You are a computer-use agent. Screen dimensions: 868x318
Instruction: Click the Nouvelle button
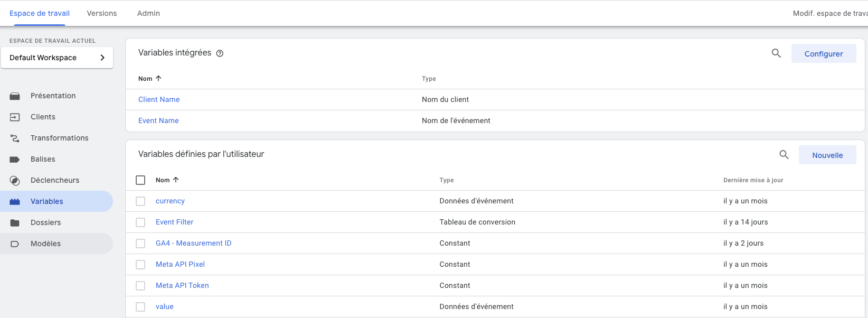(827, 155)
